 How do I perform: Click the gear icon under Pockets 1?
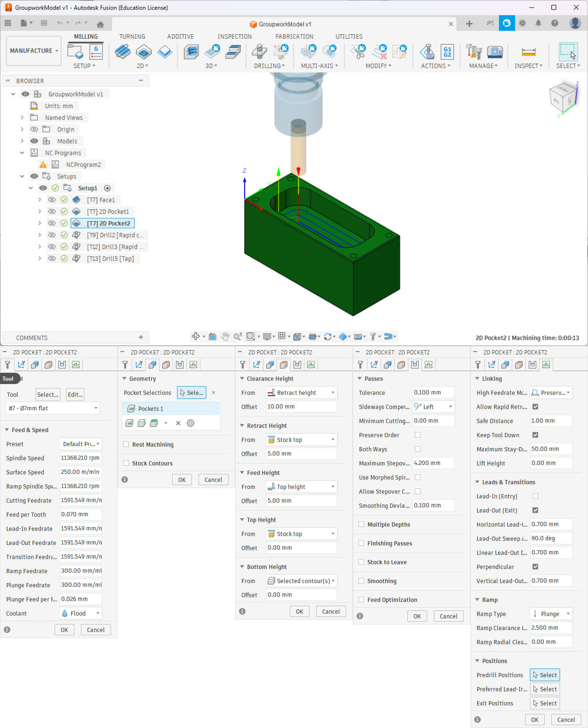[191, 423]
